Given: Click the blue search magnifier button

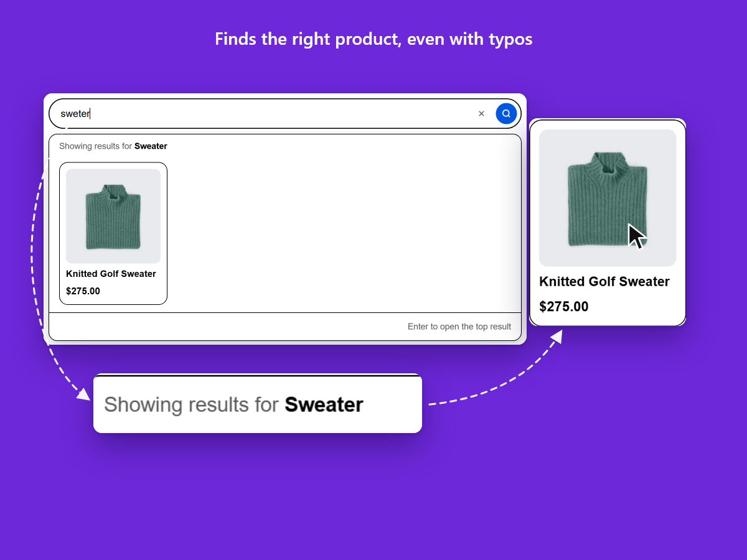Looking at the screenshot, I should 506,113.
